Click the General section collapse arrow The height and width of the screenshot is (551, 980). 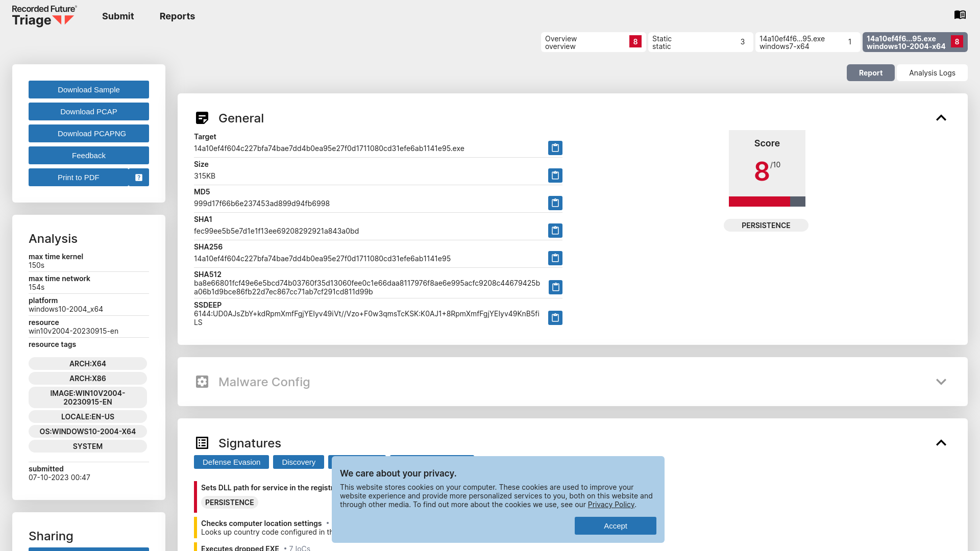click(940, 118)
